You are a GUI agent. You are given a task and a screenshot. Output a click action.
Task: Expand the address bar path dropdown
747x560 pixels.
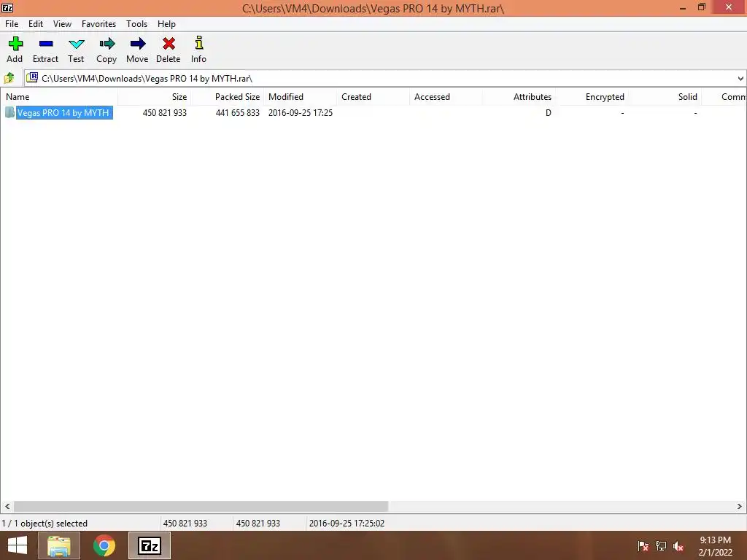coord(740,78)
